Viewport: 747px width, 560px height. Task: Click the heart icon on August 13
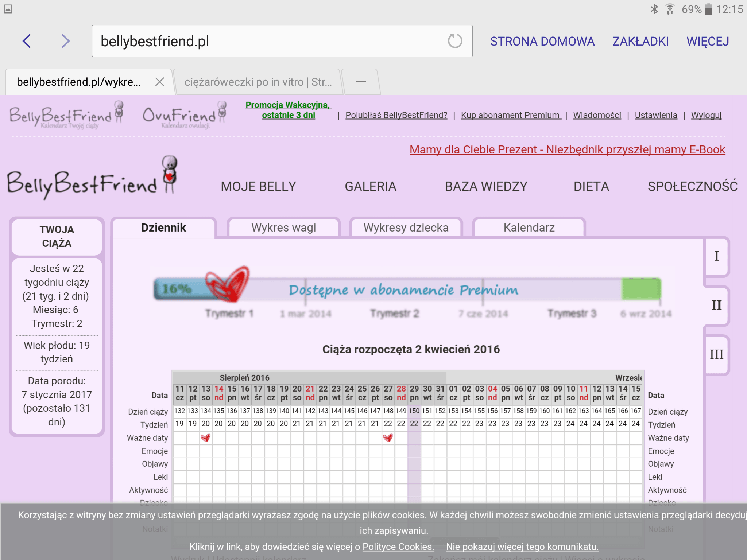(206, 437)
